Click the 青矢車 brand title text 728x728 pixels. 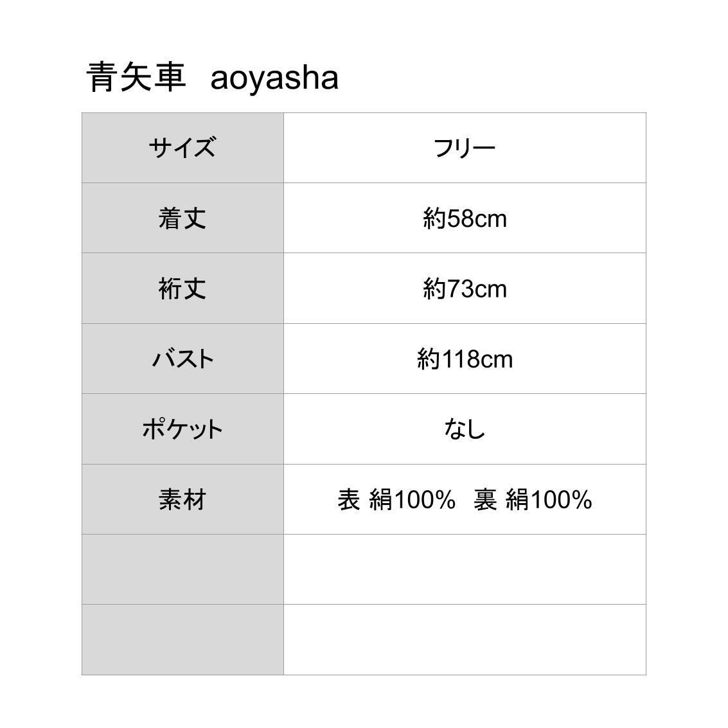(136, 78)
